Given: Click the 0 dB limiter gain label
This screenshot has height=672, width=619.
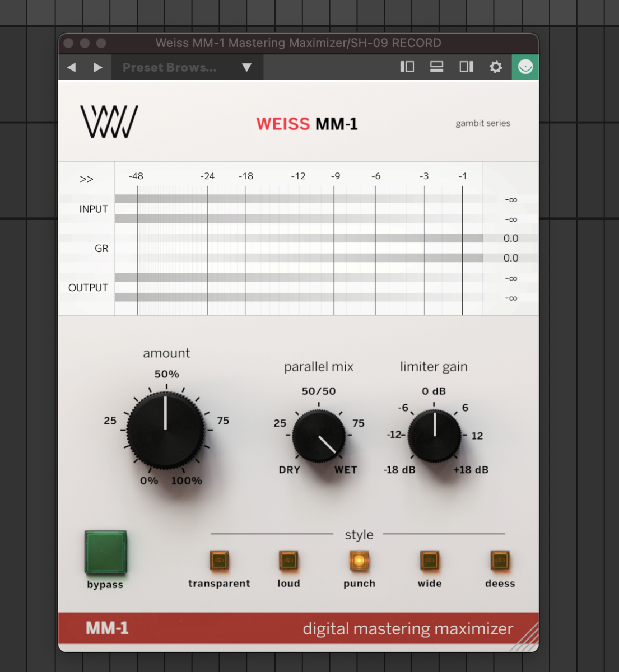Looking at the screenshot, I should pos(434,391).
